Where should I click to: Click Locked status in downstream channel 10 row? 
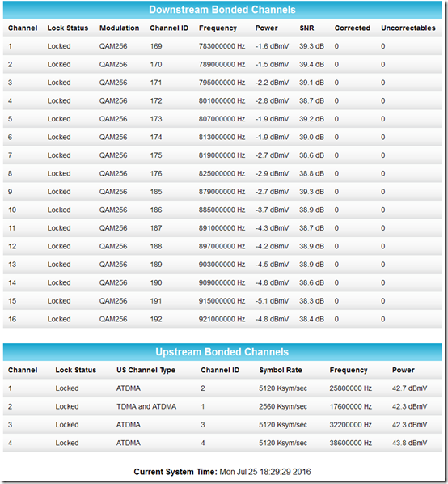[x=59, y=210]
